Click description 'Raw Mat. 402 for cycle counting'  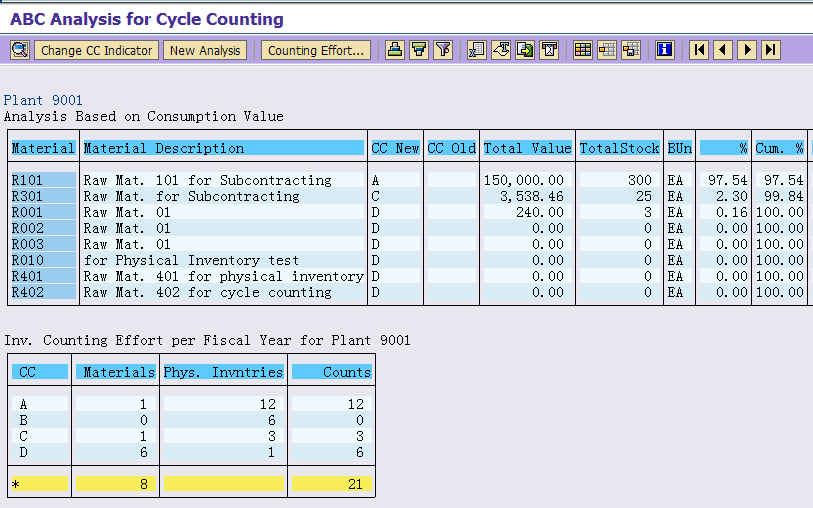(x=207, y=292)
